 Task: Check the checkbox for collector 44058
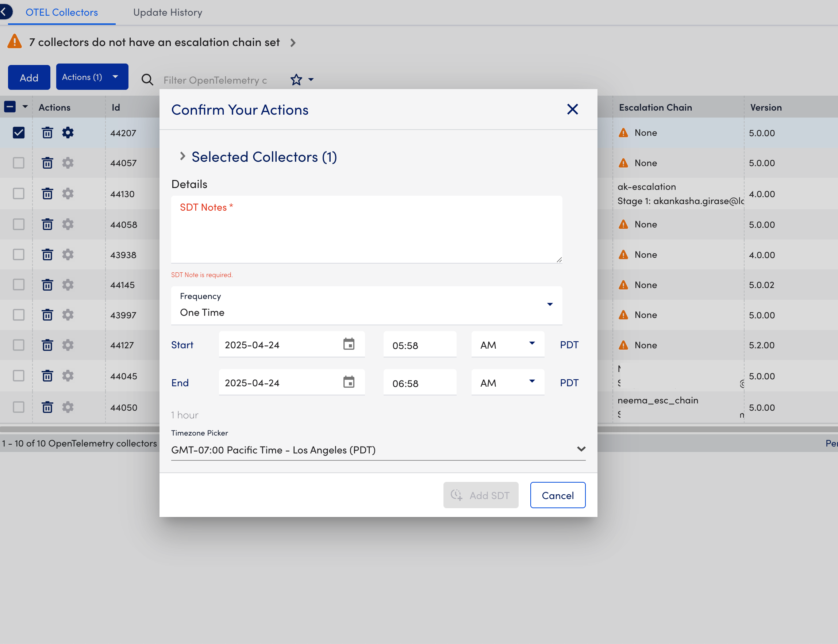(x=18, y=224)
